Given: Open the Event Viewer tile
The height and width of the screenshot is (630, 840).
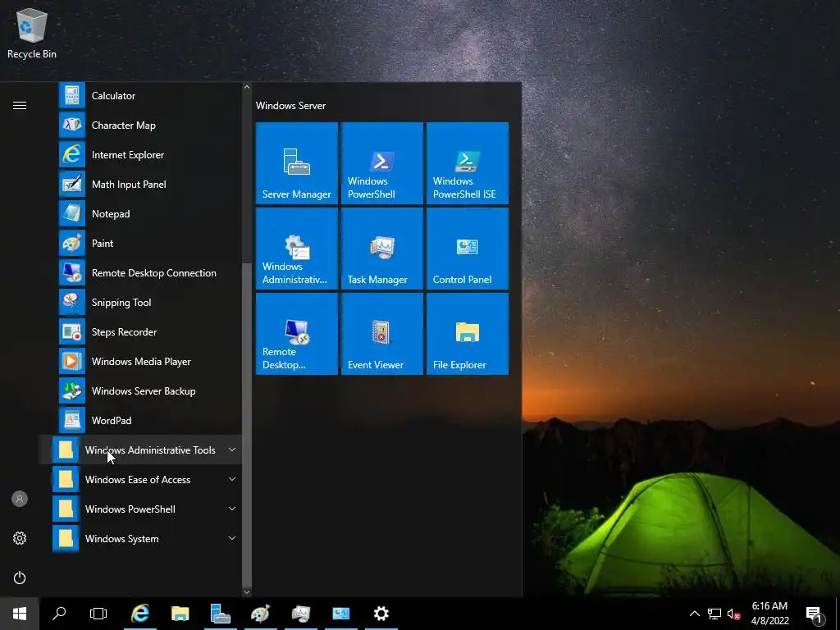Looking at the screenshot, I should point(382,333).
